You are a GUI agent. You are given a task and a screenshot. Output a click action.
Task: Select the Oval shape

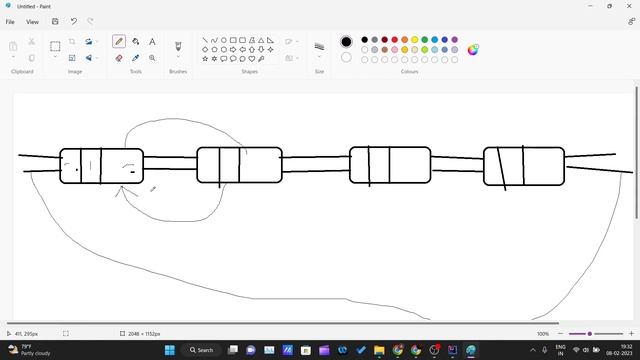(224, 40)
